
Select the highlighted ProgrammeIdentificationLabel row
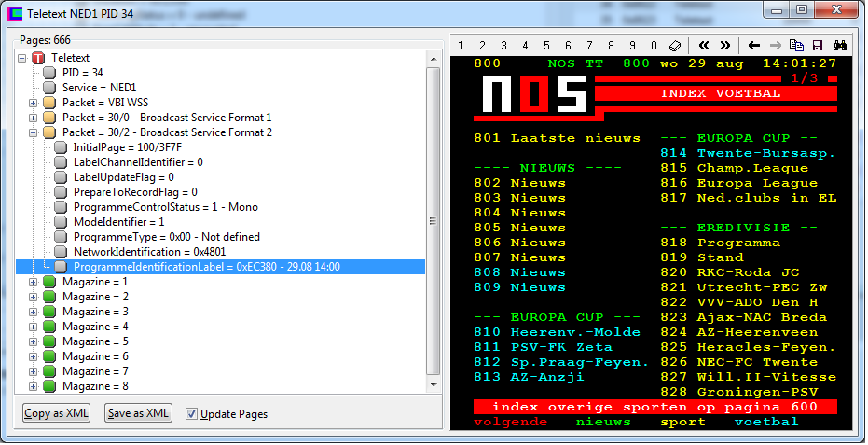(x=220, y=267)
